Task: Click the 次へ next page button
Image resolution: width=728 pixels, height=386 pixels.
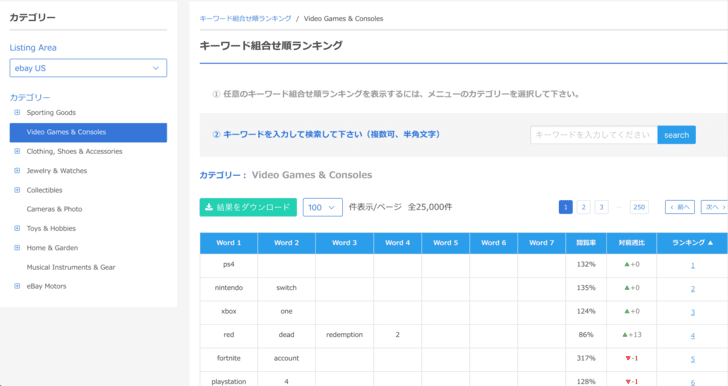Action: pos(715,207)
